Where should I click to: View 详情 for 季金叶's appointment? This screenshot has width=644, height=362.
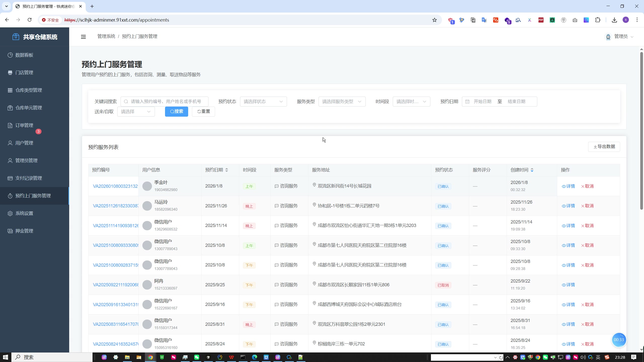point(568,186)
